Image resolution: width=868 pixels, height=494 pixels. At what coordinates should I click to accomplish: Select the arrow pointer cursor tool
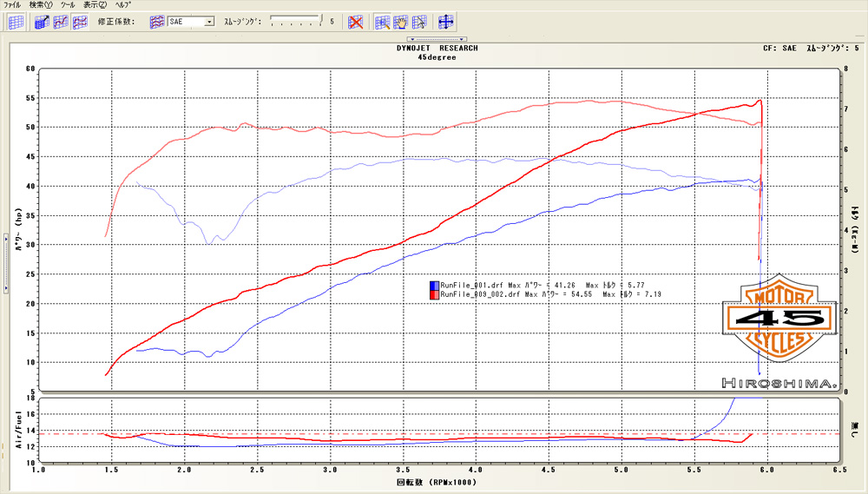420,22
